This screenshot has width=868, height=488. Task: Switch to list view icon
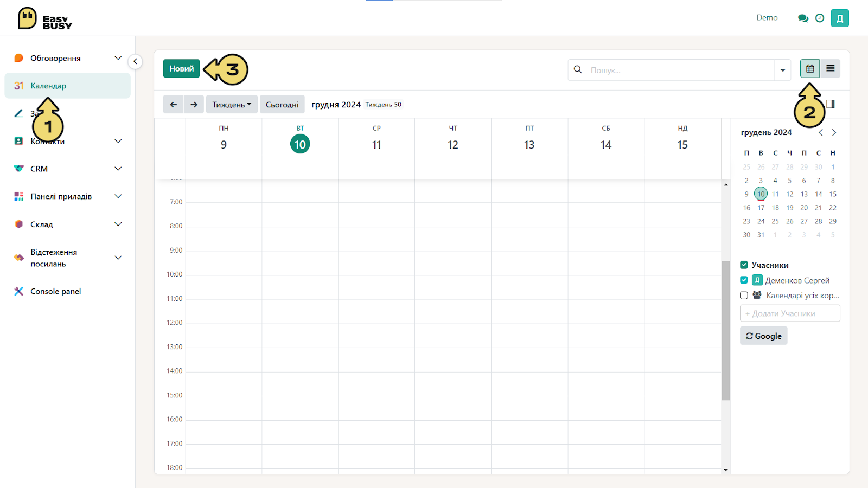[x=830, y=69]
